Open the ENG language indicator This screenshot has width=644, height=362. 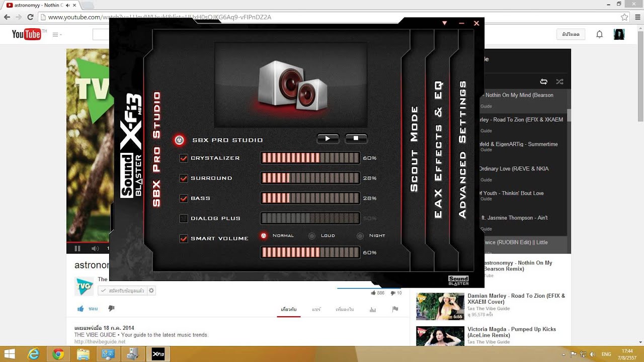(x=606, y=354)
